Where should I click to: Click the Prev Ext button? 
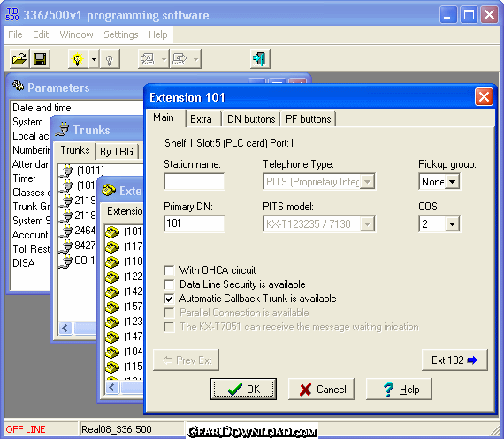186,360
